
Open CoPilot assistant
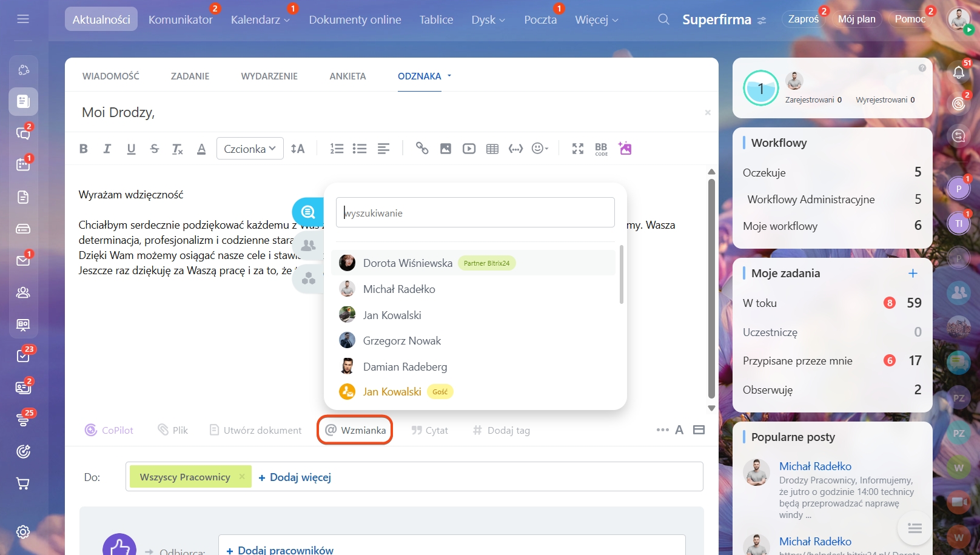coord(109,430)
